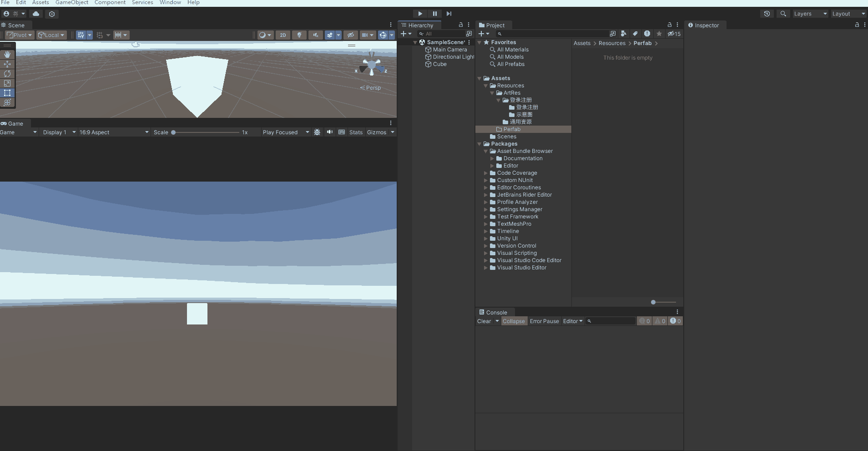Toggle Error Pause in Console

[544, 321]
